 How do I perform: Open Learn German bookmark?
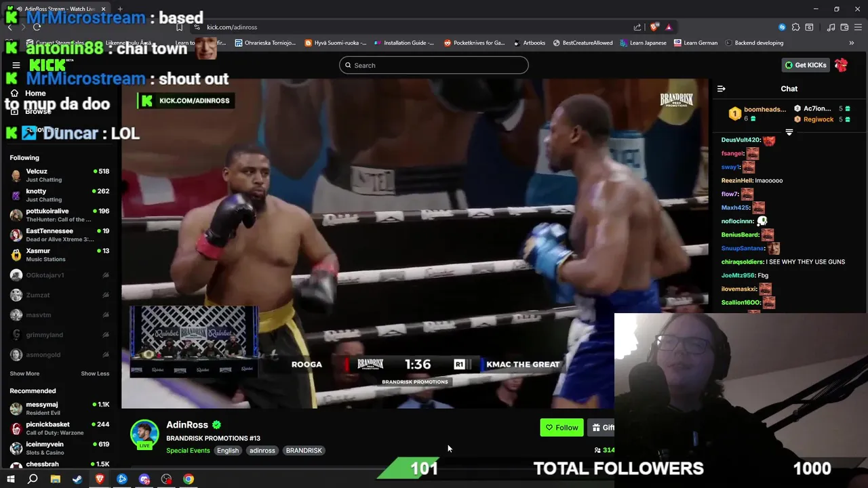(x=695, y=43)
